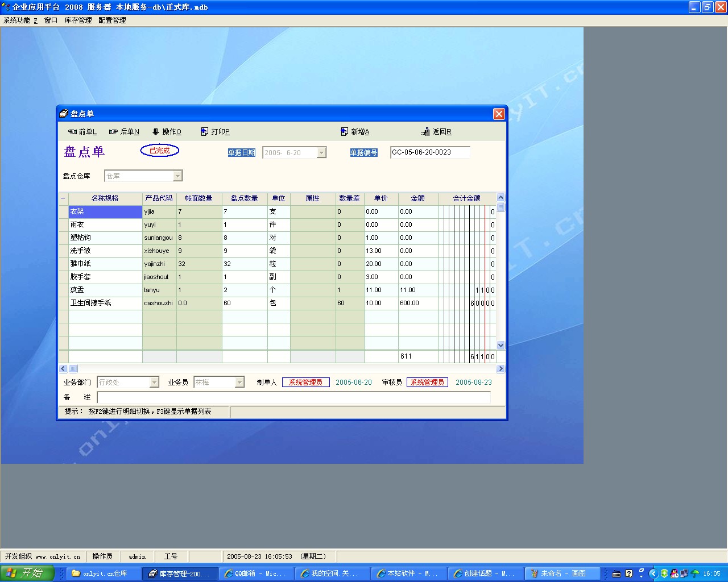Expand the 业务部门 department dropdown
The width and height of the screenshot is (728, 582).
(154, 383)
